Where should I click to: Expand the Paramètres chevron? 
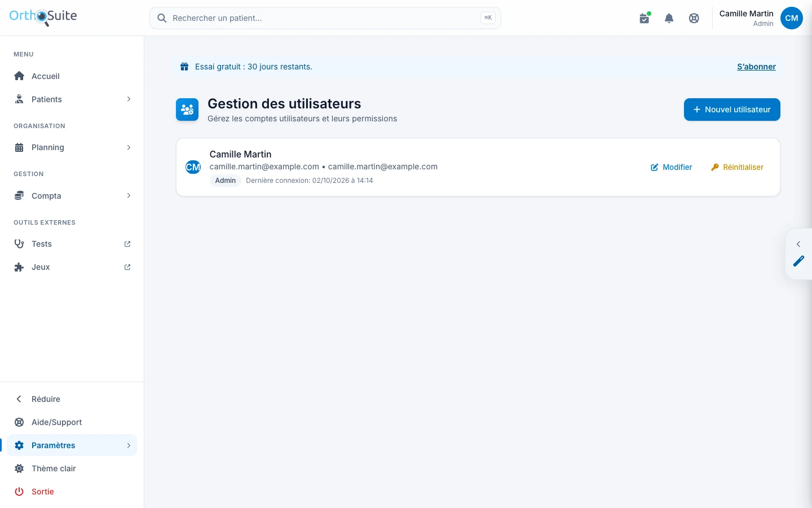129,445
